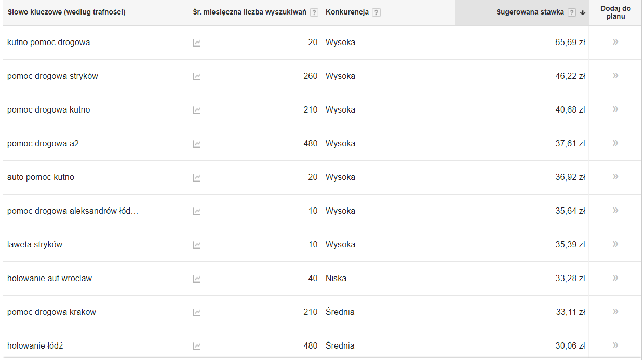Show search trend for pomoc drogowa stryków
This screenshot has width=644, height=360.
(x=196, y=76)
